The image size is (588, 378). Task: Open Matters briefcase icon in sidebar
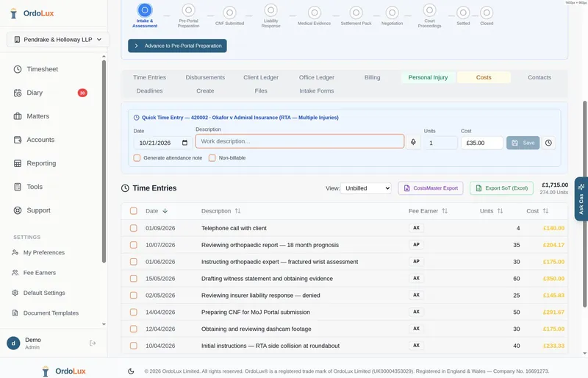tap(18, 116)
